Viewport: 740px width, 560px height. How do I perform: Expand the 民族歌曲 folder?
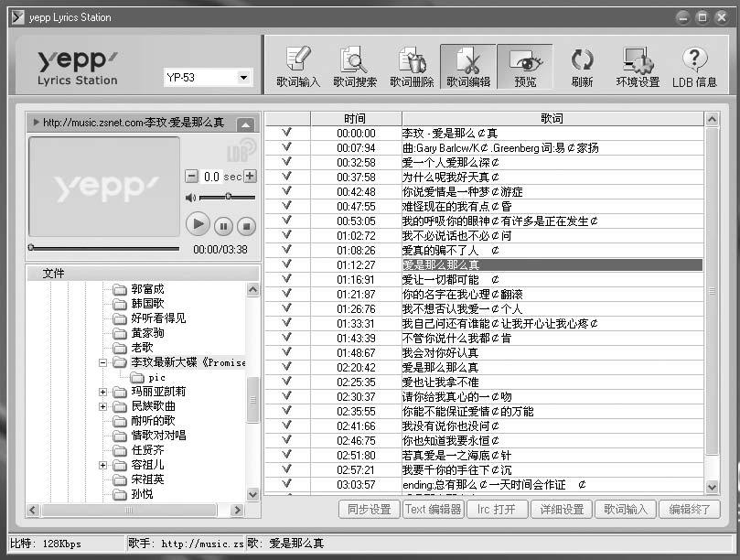(102, 406)
